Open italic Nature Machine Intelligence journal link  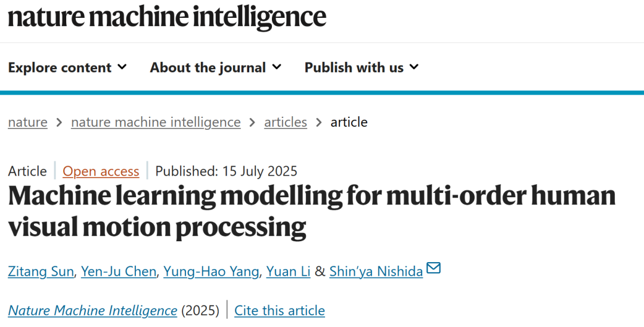tap(92, 310)
